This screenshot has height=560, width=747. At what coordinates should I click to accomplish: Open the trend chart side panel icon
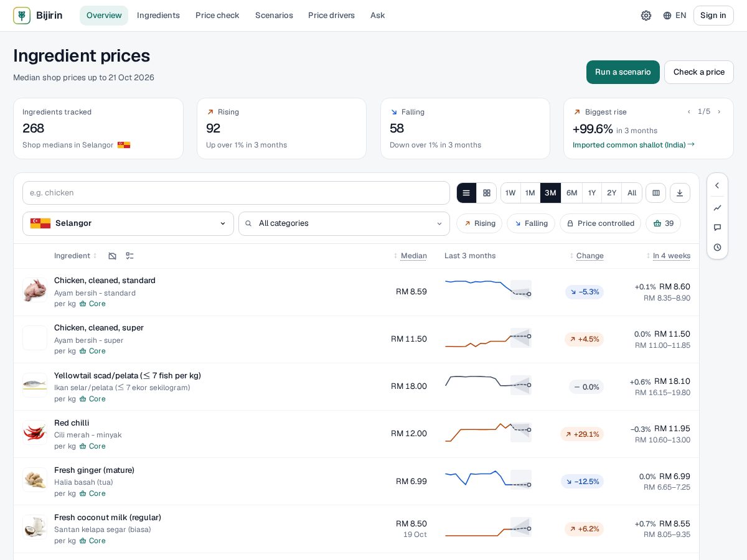coord(717,208)
